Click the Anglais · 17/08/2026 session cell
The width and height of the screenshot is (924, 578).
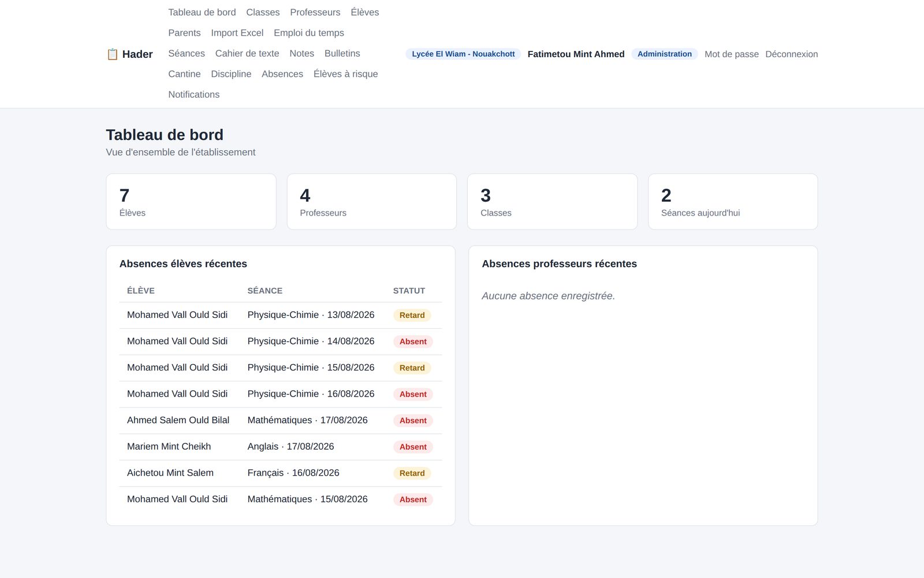pyautogui.click(x=290, y=447)
